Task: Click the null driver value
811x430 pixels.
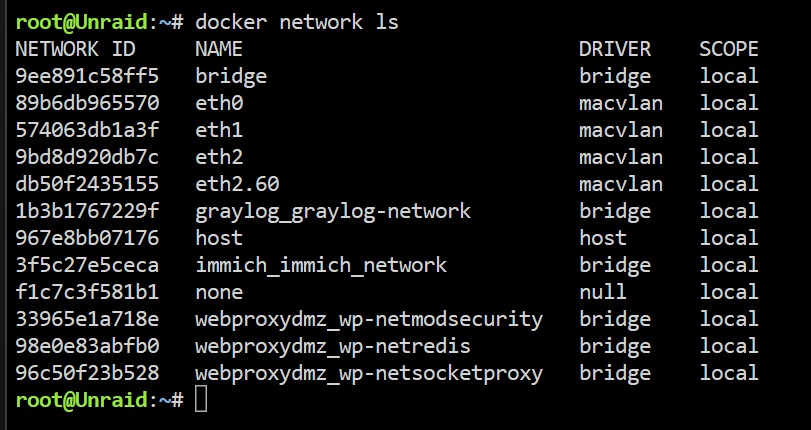Action: [603, 292]
